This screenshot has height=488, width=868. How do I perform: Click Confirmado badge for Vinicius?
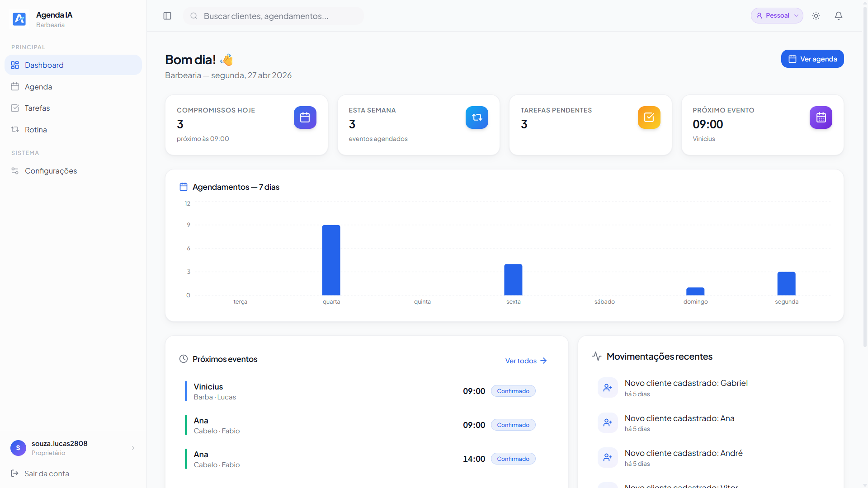(x=513, y=391)
